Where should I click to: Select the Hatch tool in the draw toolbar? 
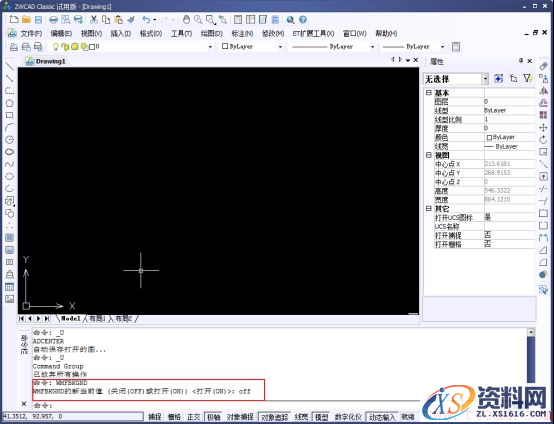[x=10, y=237]
